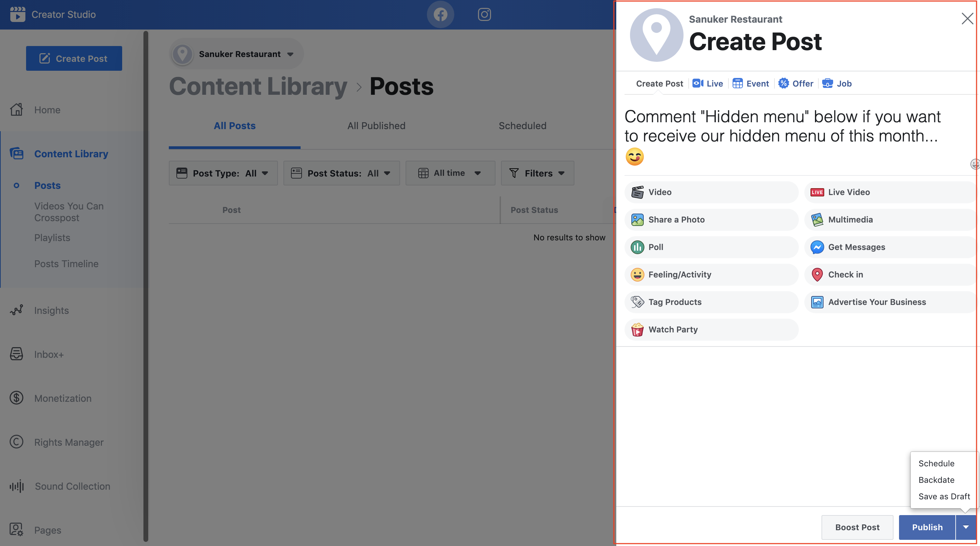Switch to the All Published tab

[x=376, y=126]
